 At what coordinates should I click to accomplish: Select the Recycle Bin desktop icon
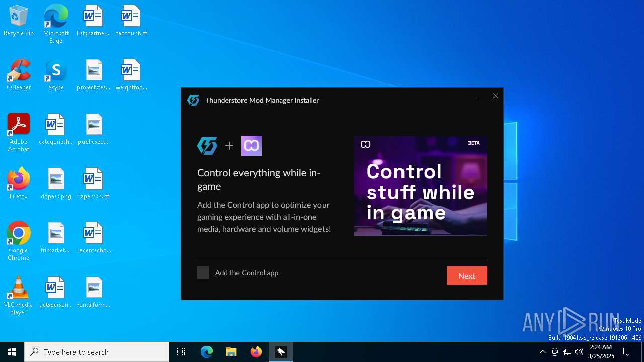click(19, 21)
